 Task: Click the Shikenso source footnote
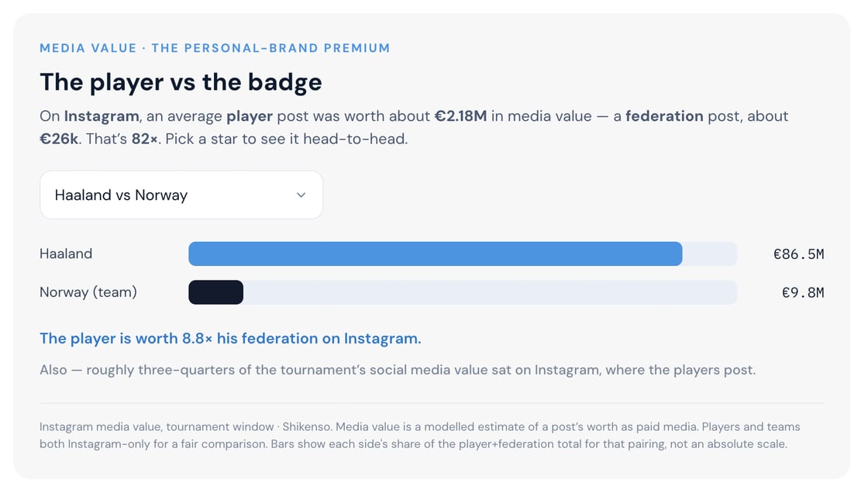(419, 435)
